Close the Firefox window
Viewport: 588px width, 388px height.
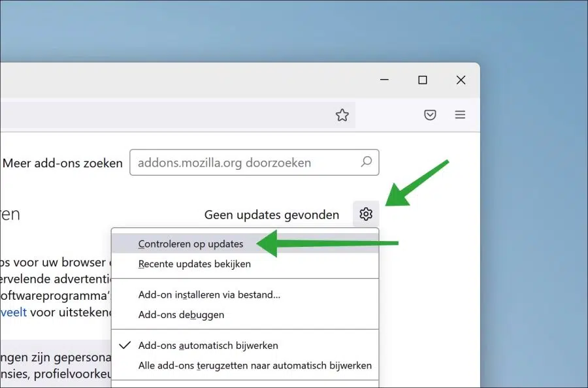[x=461, y=80]
